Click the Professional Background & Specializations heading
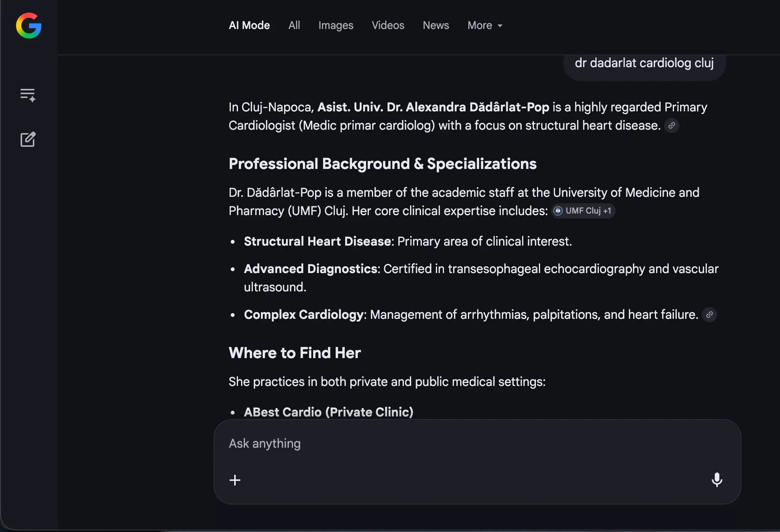Viewport: 780px width, 532px height. pyautogui.click(x=383, y=164)
